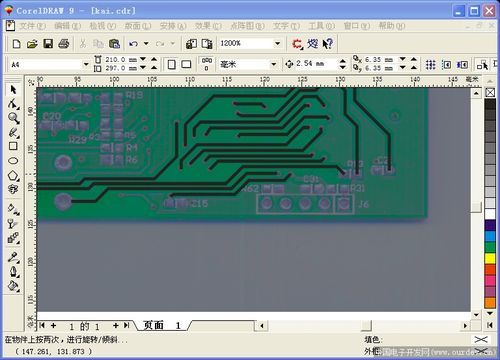Screen dimensions: 500x360
Task: Select the Interactive Blend tool
Action: [13, 238]
